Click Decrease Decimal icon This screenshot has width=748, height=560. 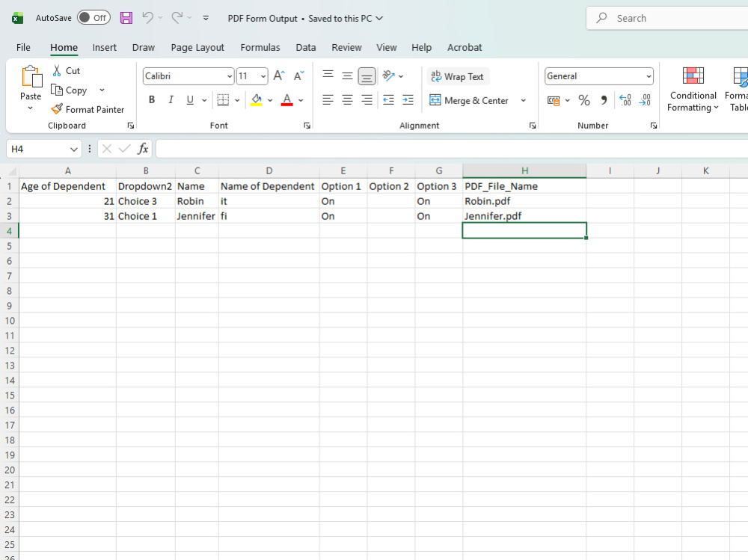[x=645, y=99]
